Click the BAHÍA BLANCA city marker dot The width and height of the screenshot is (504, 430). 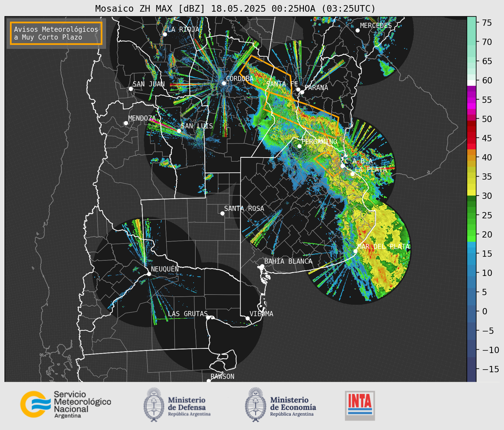pyautogui.click(x=262, y=266)
